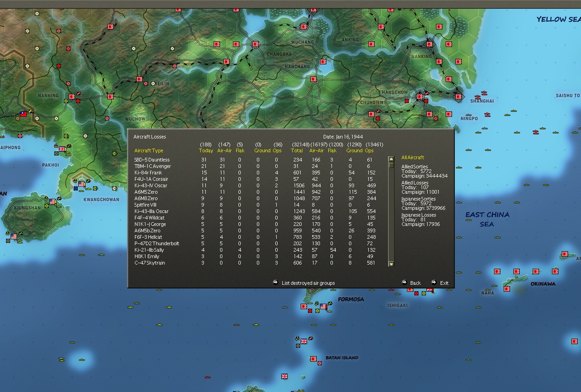The width and height of the screenshot is (581, 392).
Task: Select British flag base north of Batan Island
Action: tap(304, 341)
